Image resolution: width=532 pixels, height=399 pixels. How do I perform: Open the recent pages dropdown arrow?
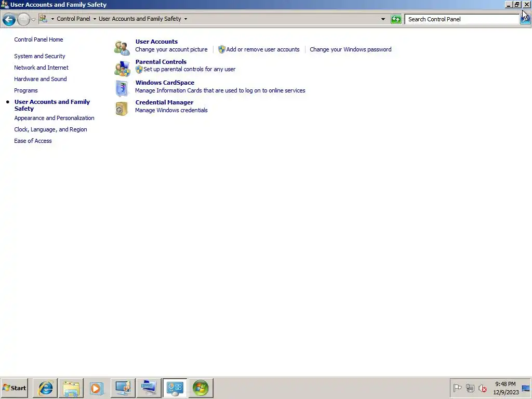pyautogui.click(x=33, y=20)
